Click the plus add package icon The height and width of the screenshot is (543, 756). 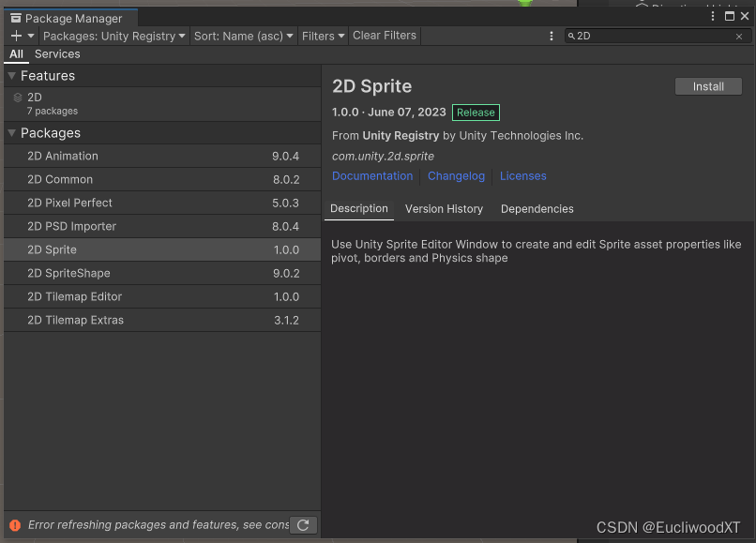click(16, 36)
